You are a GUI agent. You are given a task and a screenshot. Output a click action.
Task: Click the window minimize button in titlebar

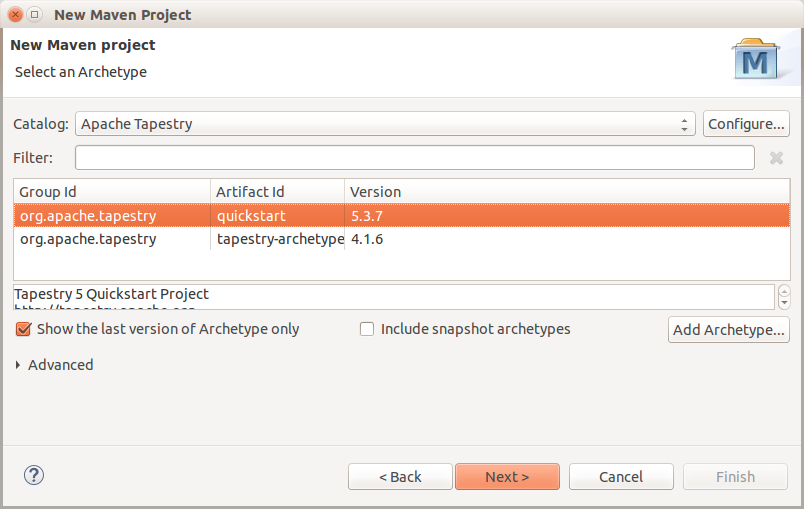[x=35, y=15]
